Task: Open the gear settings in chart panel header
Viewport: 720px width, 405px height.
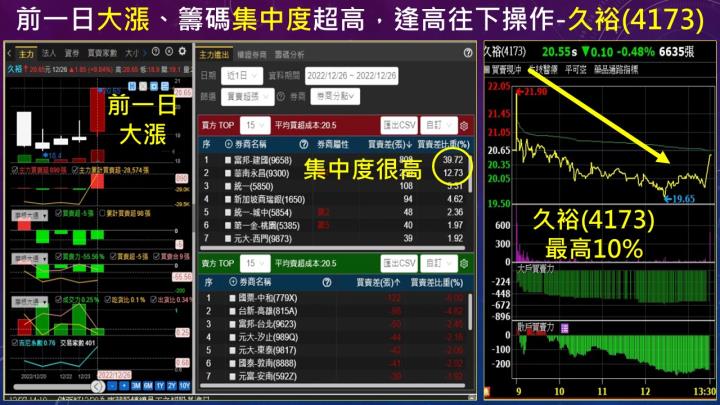Action: pos(182,51)
